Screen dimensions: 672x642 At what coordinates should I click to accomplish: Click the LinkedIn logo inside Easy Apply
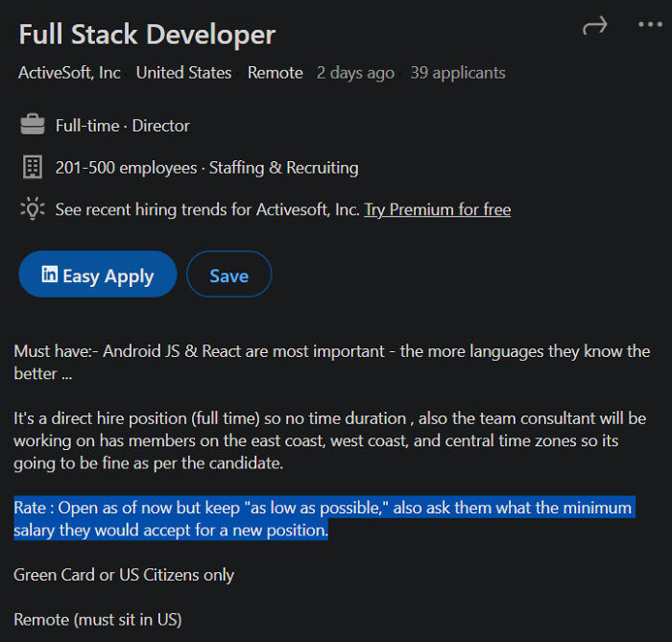pyautogui.click(x=49, y=275)
